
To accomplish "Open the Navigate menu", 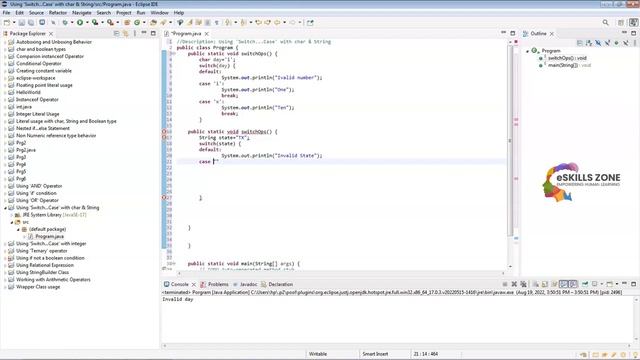I will click(82, 13).
